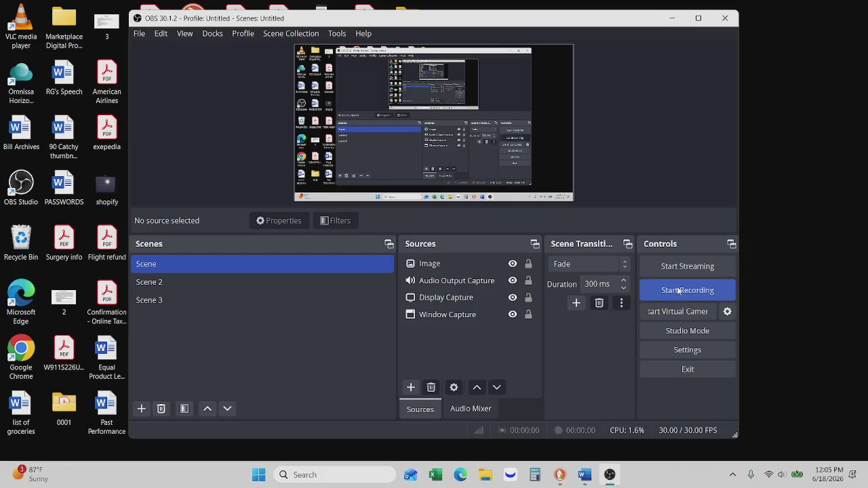Lock the Display Capture source
The height and width of the screenshot is (488, 868).
(x=528, y=298)
